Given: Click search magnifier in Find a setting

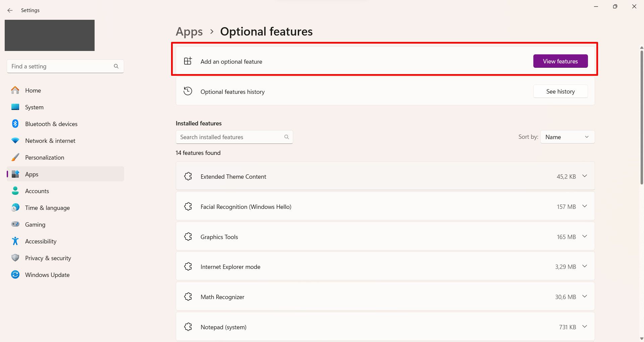Looking at the screenshot, I should coord(116,66).
